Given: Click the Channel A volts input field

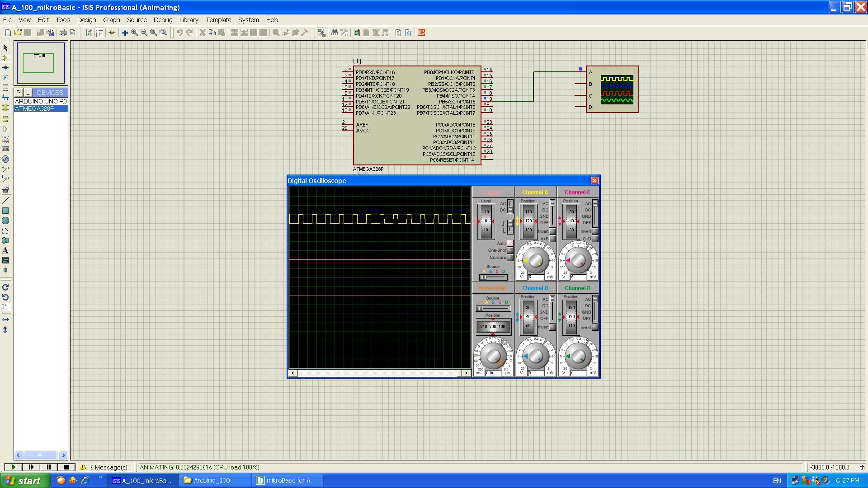Looking at the screenshot, I should pos(536,277).
